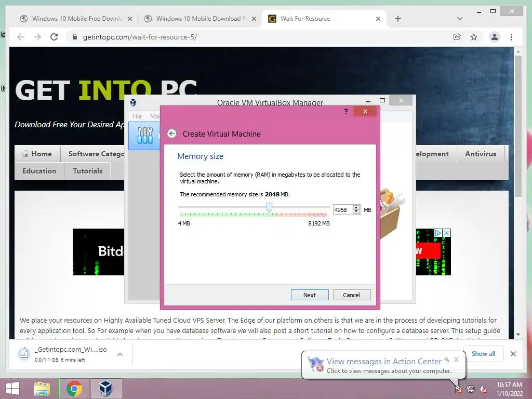Screen dimensions: 532x399
Task: Open View messages in Action Center notification
Action: 384,362
